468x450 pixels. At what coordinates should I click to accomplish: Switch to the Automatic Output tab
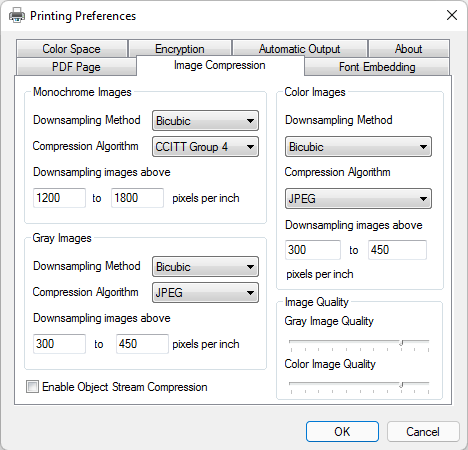point(300,49)
